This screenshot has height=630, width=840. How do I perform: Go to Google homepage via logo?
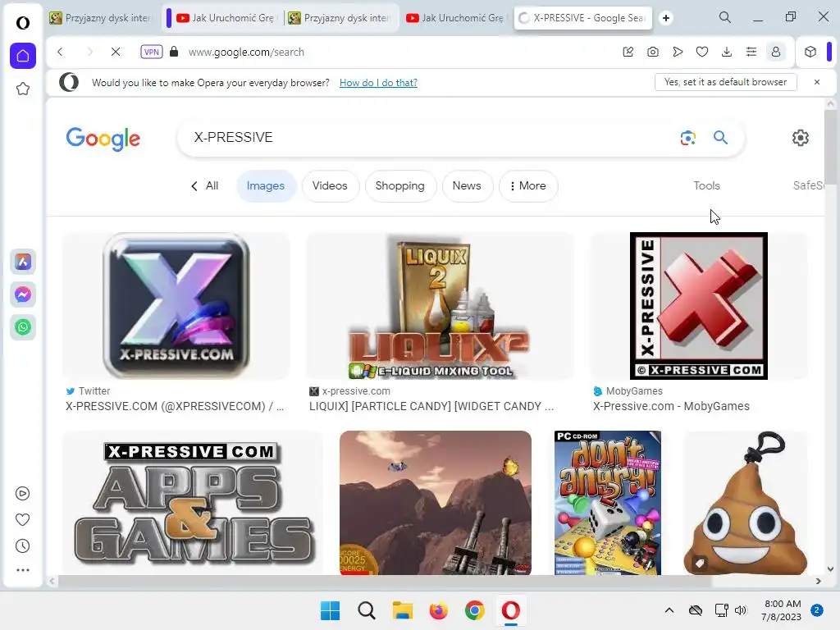point(103,139)
